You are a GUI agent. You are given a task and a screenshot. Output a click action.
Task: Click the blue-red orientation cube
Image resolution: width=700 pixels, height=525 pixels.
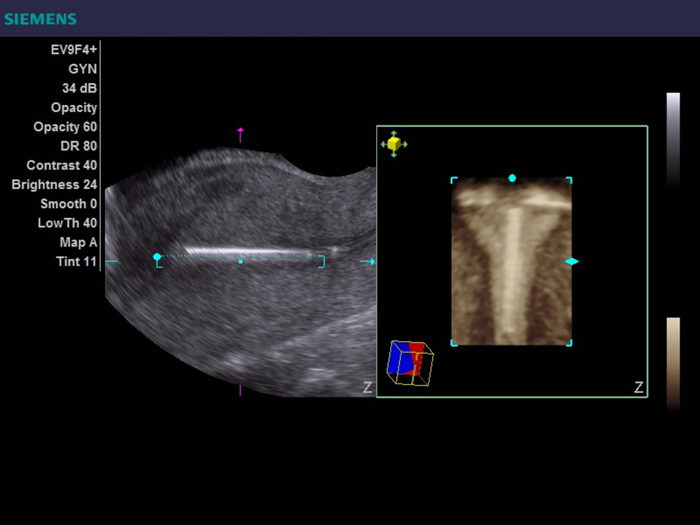pyautogui.click(x=410, y=363)
